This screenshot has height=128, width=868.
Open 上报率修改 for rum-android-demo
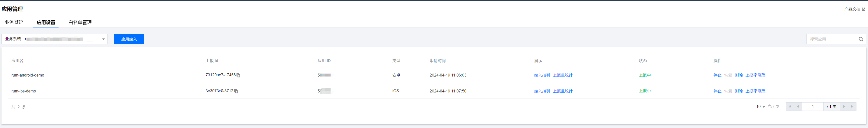[755, 75]
